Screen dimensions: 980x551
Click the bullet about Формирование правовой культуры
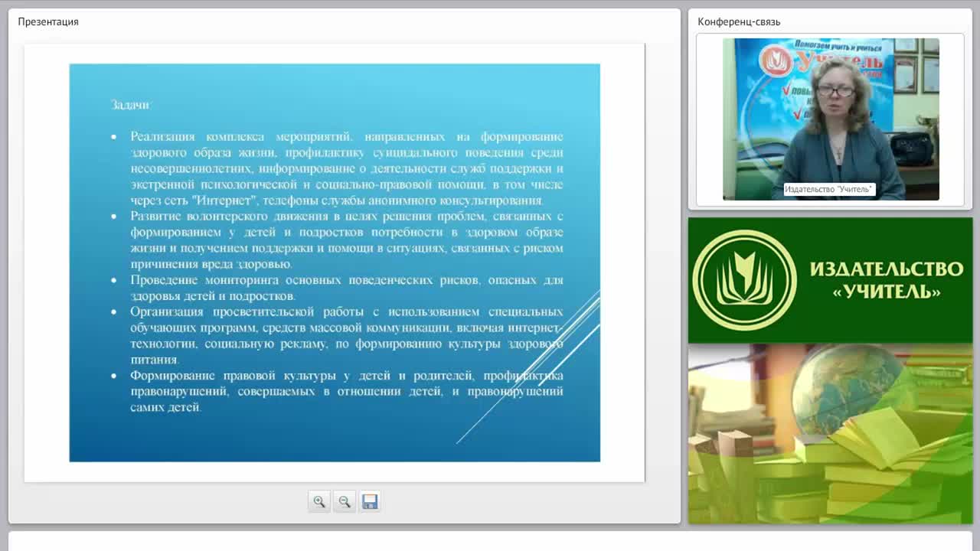tap(346, 391)
